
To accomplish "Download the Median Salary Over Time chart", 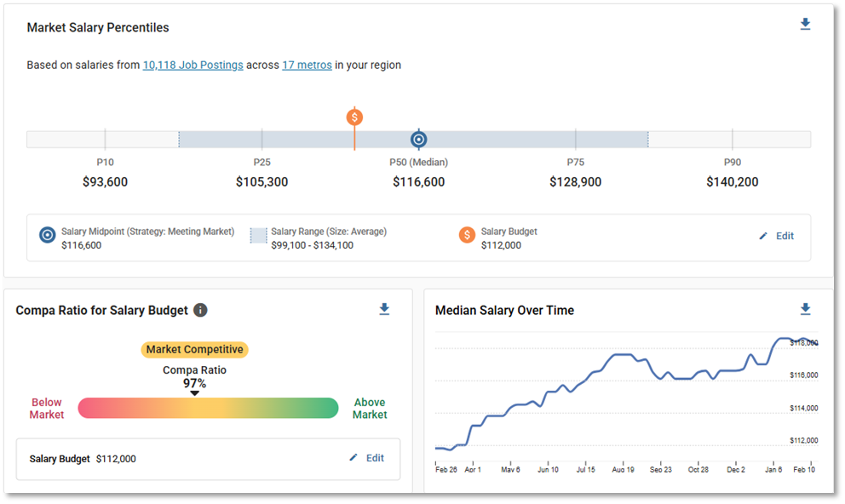I will [805, 309].
